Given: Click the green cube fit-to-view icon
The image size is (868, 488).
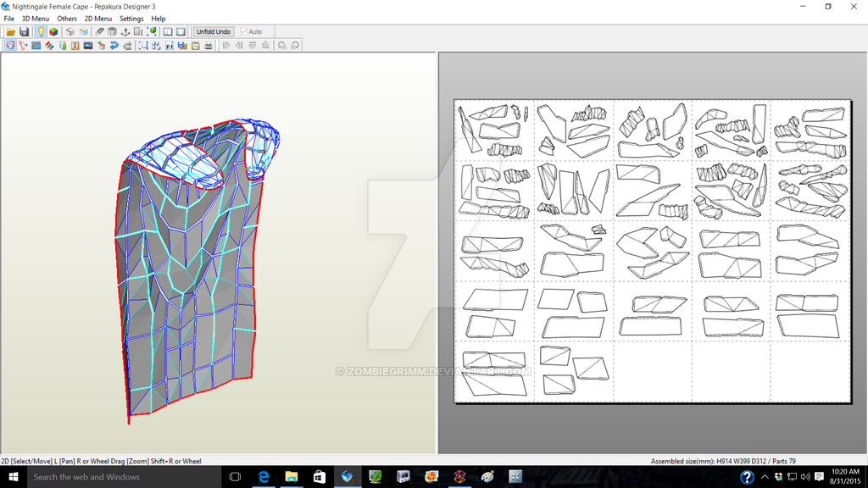Looking at the screenshot, I should click(152, 32).
